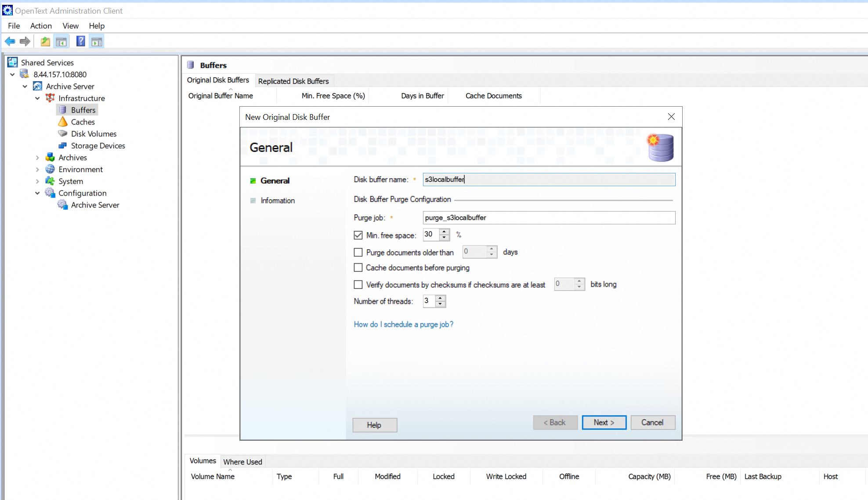Screen dimensions: 868x500
Task: Go back using the blue left arrow
Action: pos(10,42)
